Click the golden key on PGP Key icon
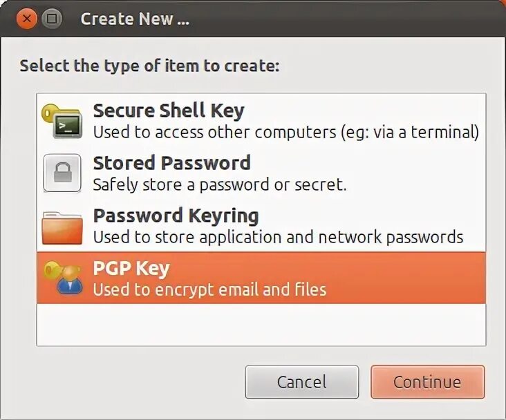Image resolution: width=506 pixels, height=420 pixels. [x=51, y=271]
